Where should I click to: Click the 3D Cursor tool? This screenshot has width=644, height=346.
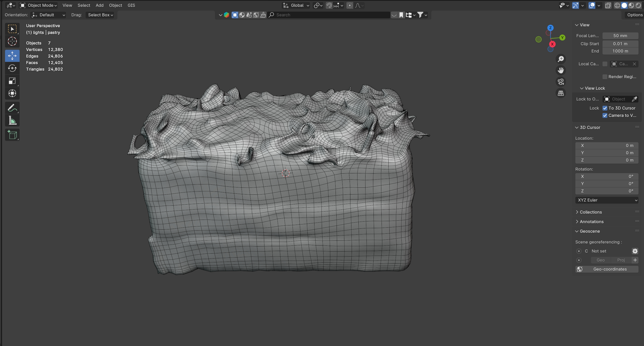[x=12, y=41]
